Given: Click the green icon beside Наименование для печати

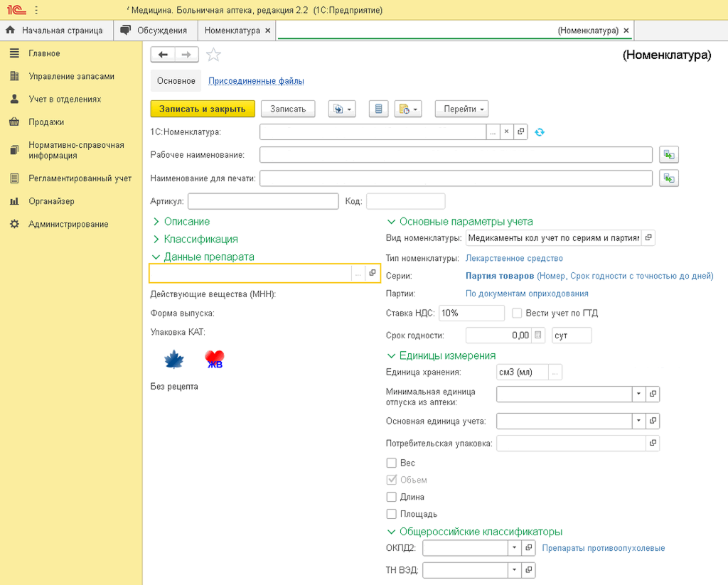Looking at the screenshot, I should [668, 178].
